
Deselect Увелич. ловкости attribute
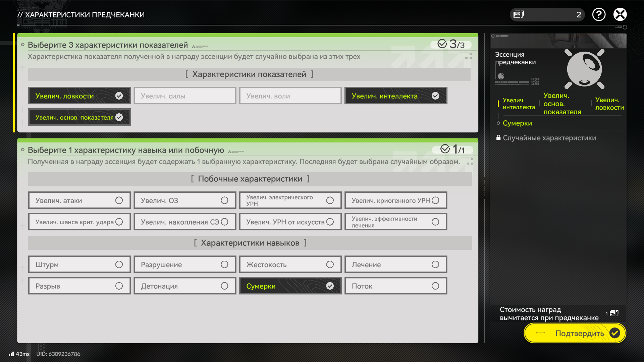(79, 96)
